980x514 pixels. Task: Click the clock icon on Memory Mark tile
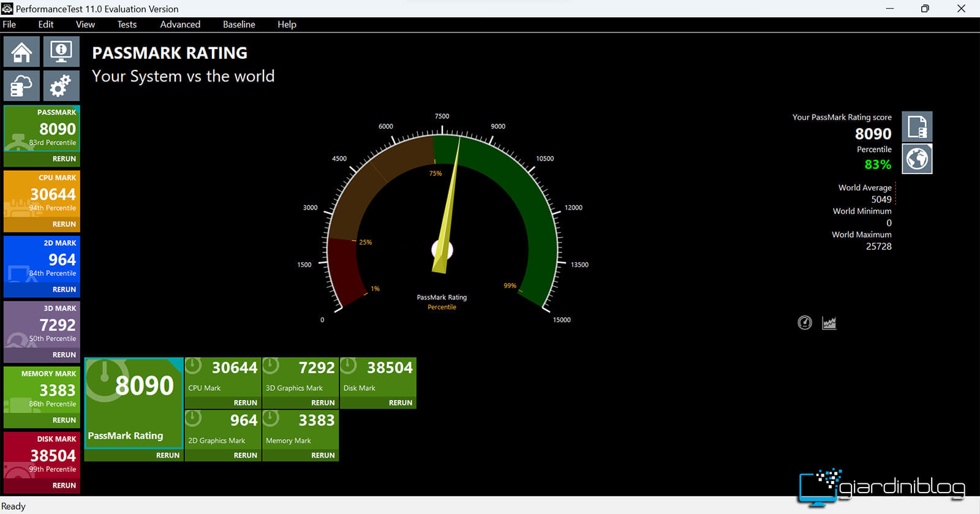click(x=271, y=418)
